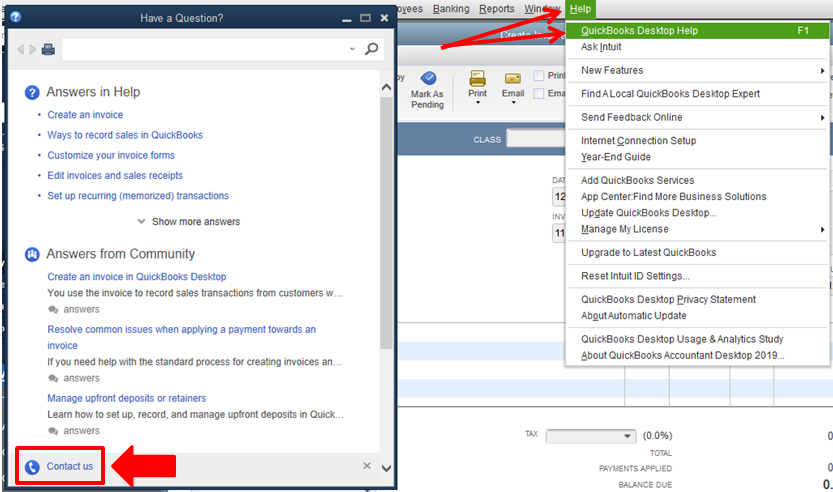The width and height of the screenshot is (833, 492).
Task: Click the Help panel scrollbar thumb
Action: (x=386, y=223)
